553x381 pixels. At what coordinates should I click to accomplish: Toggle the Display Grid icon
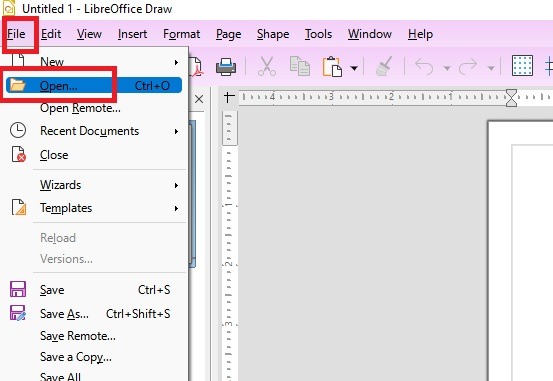[522, 66]
